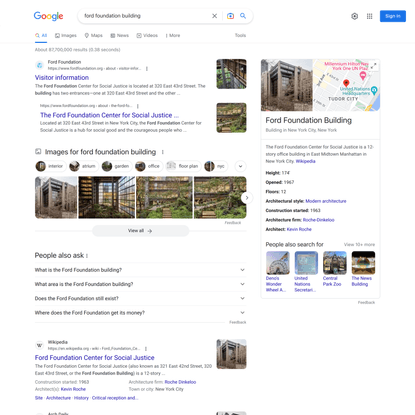Select the nyc image filter chip

click(216, 166)
